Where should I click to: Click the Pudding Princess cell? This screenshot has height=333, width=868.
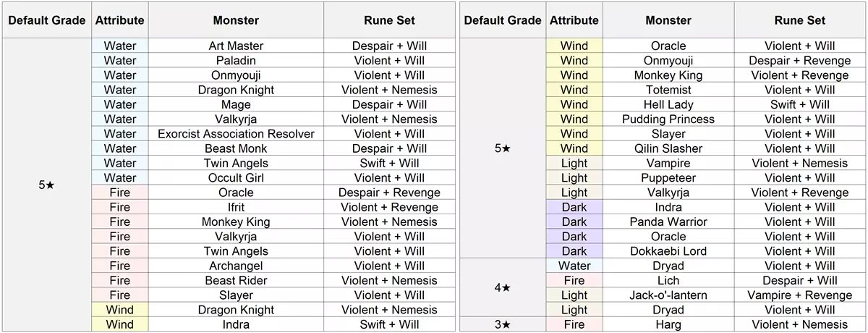[668, 119]
